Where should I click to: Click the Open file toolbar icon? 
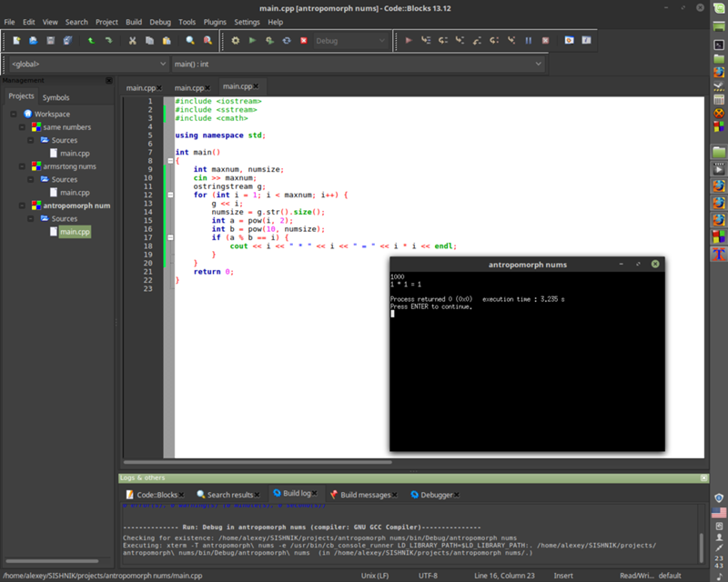click(x=34, y=41)
